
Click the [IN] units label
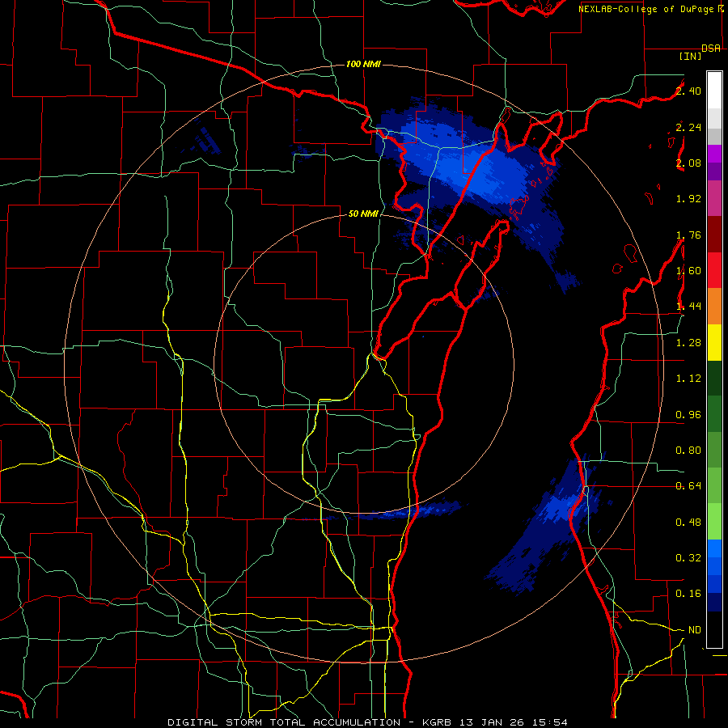coord(691,56)
